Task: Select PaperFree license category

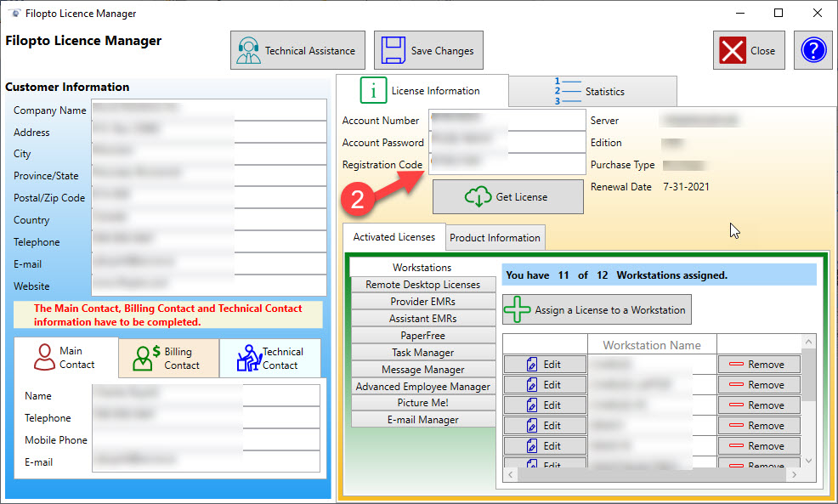Action: click(422, 336)
